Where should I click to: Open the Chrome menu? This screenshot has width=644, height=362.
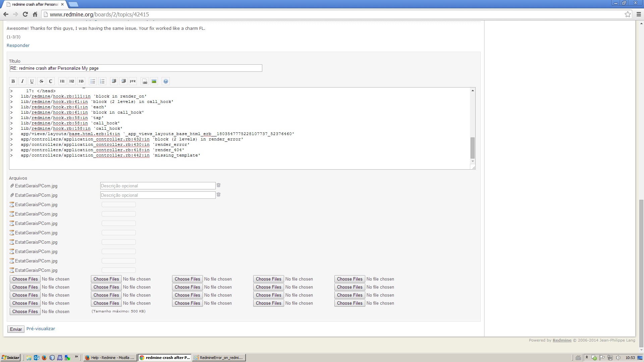click(639, 14)
